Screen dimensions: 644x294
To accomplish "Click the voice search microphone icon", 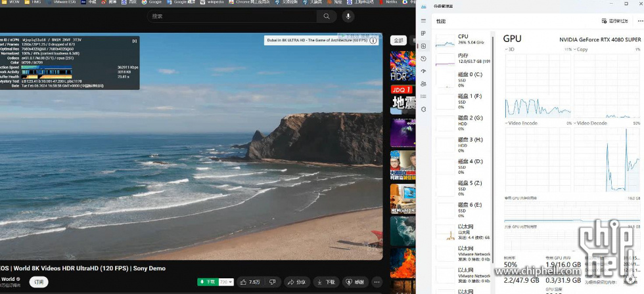I will pyautogui.click(x=348, y=16).
